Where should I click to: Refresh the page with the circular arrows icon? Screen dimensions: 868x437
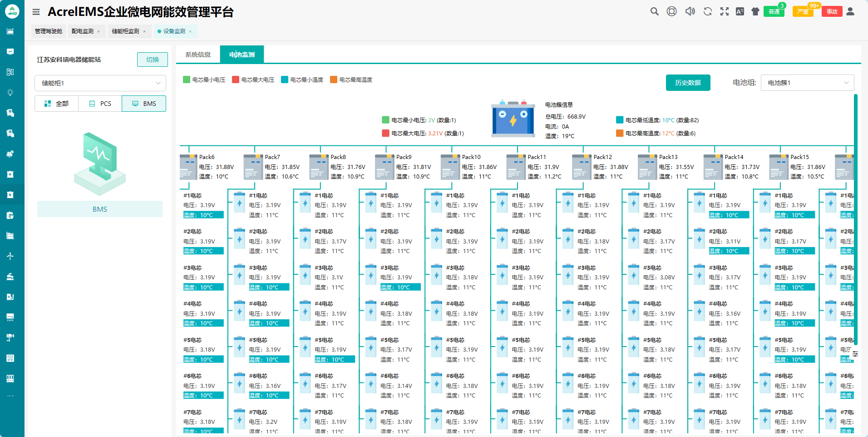(x=707, y=11)
